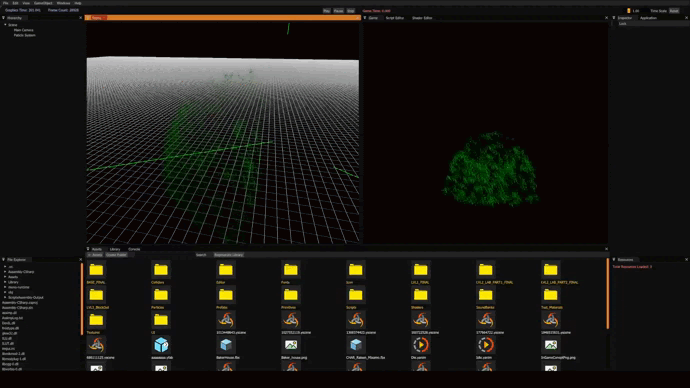Select the Die.yanim animation asset
Image resolution: width=690 pixels, height=388 pixels.
pos(420,345)
